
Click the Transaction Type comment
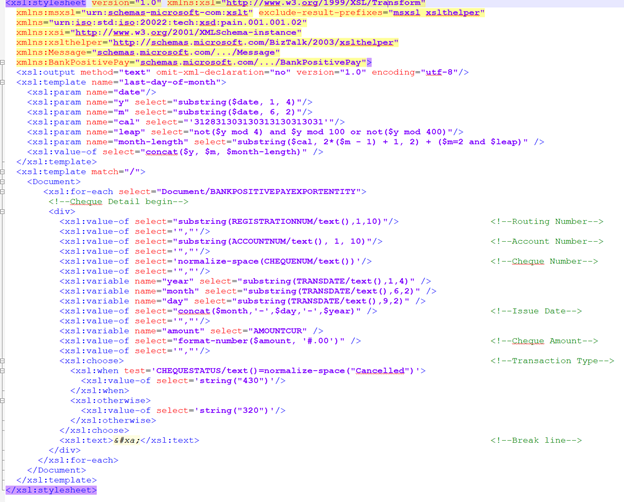552,361
